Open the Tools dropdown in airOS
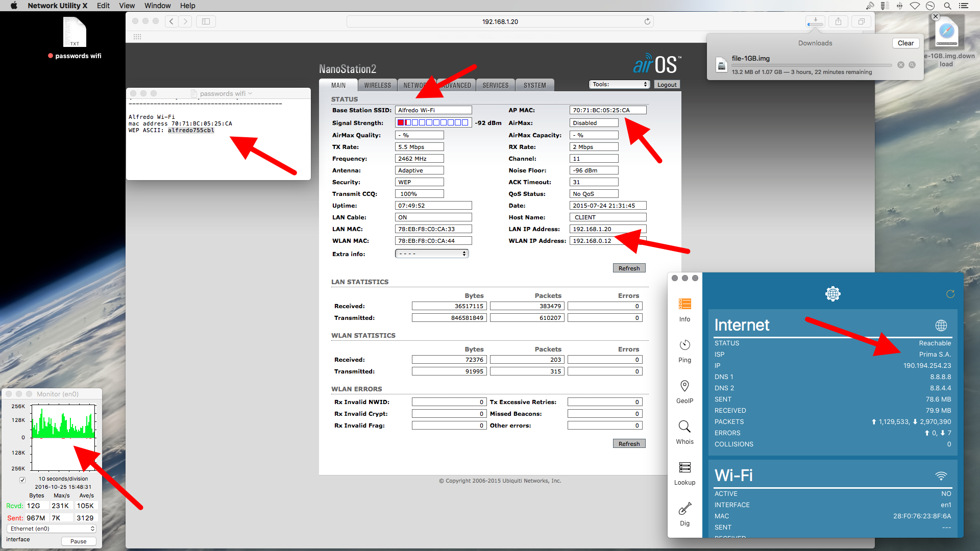Screen dimensions: 980x551 619,85
